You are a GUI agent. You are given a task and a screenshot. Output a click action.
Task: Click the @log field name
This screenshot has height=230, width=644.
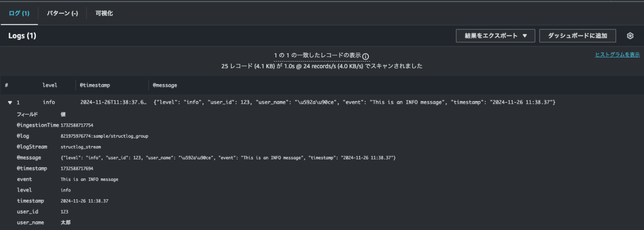pos(23,136)
